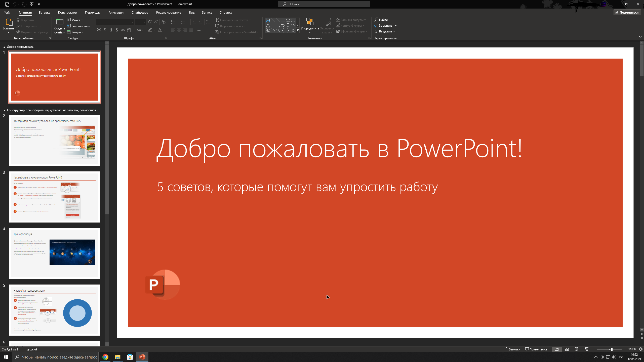Open the Select (Выделить) dropdown
644x362 pixels.
(385, 31)
